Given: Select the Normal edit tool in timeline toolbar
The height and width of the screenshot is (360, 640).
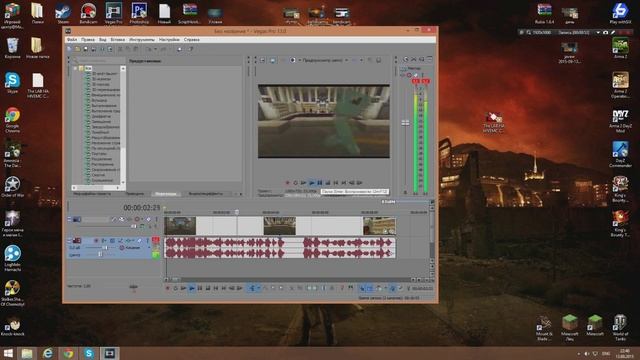Looking at the screenshot, I should click(x=252, y=288).
